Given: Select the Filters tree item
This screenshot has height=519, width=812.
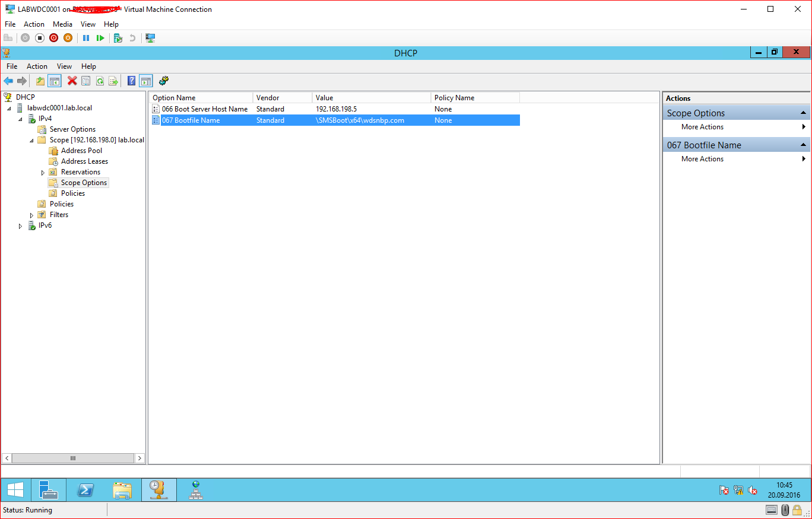Looking at the screenshot, I should pyautogui.click(x=59, y=215).
